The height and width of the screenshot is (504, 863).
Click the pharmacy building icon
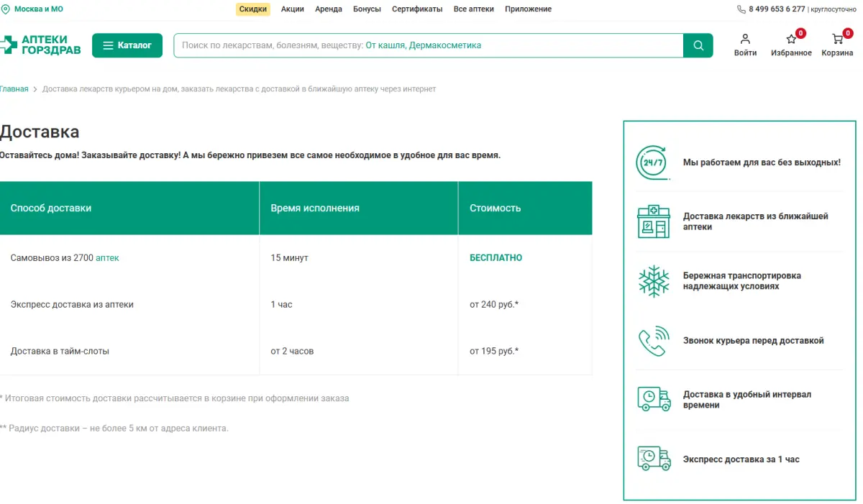[653, 221]
